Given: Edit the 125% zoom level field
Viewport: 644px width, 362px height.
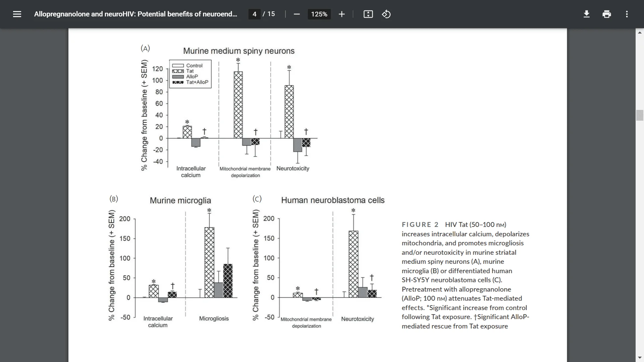Looking at the screenshot, I should (319, 14).
